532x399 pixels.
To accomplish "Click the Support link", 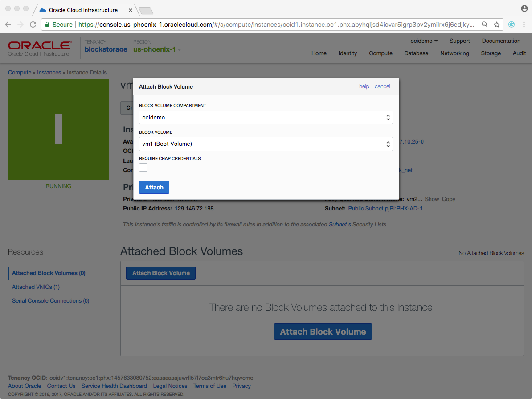I will coord(460,41).
